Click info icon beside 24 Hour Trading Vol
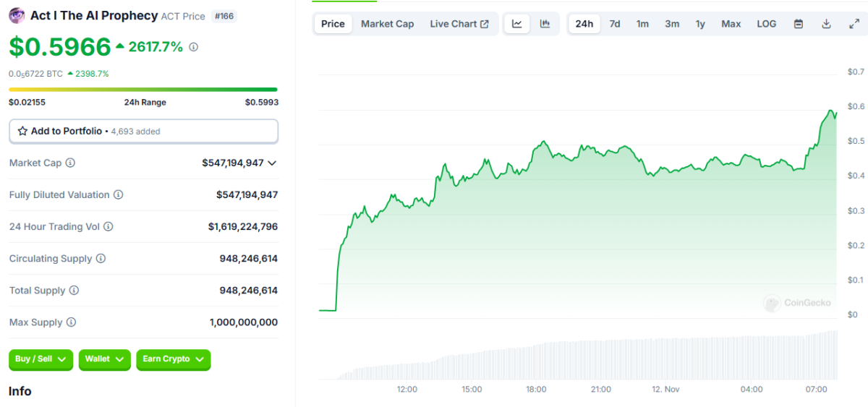Screen dimensions: 868x407 click(x=108, y=227)
